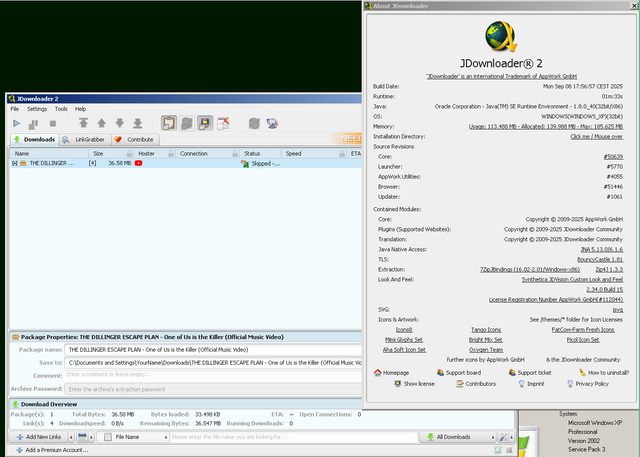Open the Settings menu
This screenshot has width=640, height=457.
pos(37,109)
